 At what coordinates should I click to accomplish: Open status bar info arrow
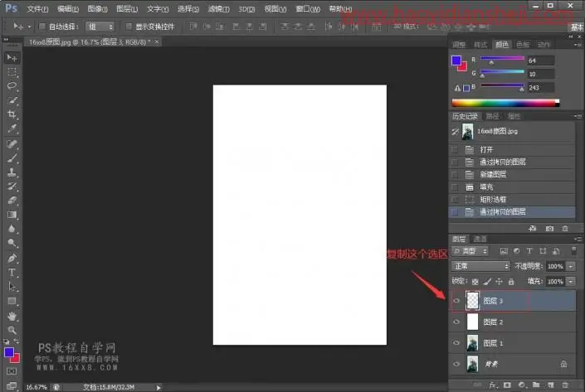[x=158, y=388]
